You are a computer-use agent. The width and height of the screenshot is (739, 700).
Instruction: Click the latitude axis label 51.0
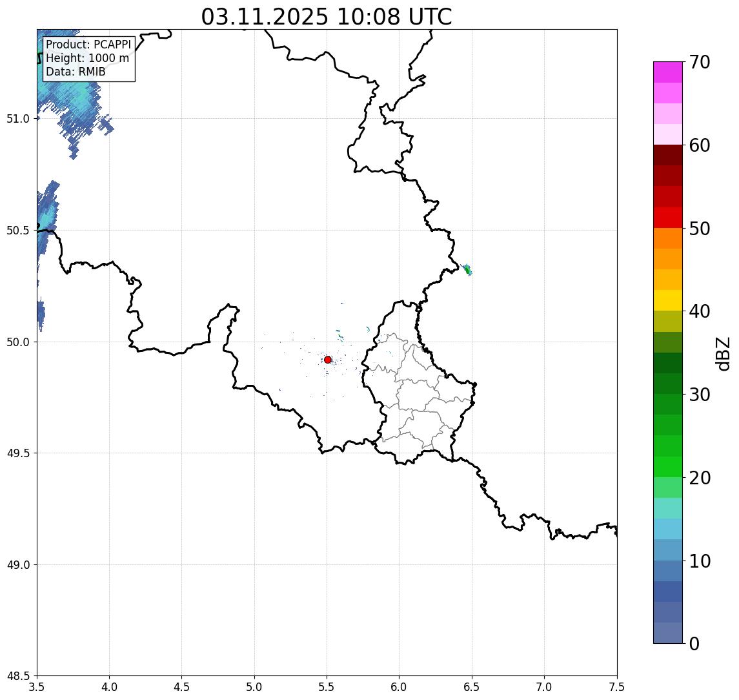18,119
